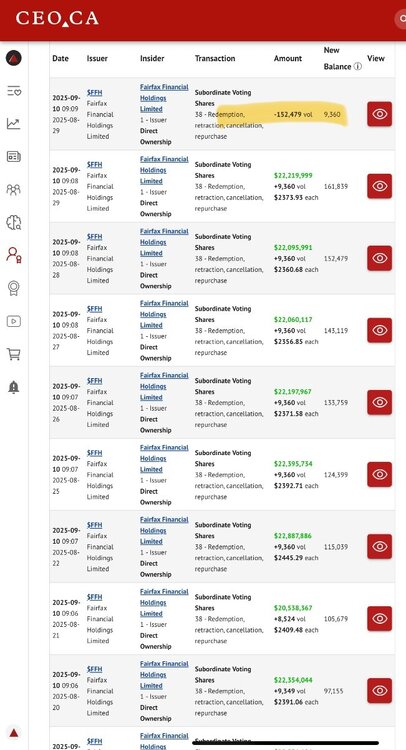This screenshot has width=406, height=750.
Task: Open the chart trends sidebar icon
Action: 13,124
